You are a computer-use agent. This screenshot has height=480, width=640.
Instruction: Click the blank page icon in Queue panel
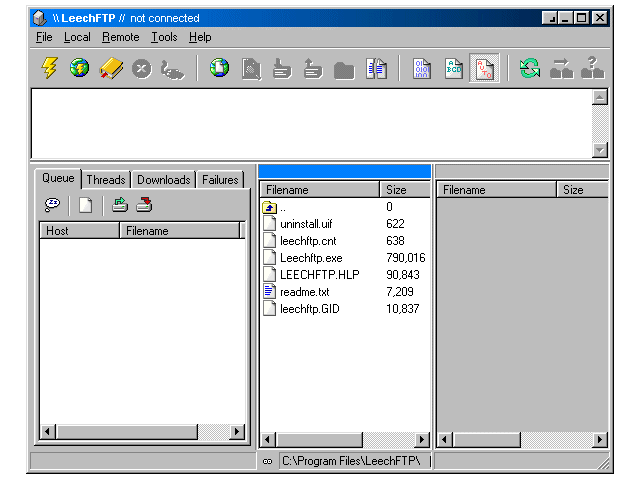click(x=86, y=205)
